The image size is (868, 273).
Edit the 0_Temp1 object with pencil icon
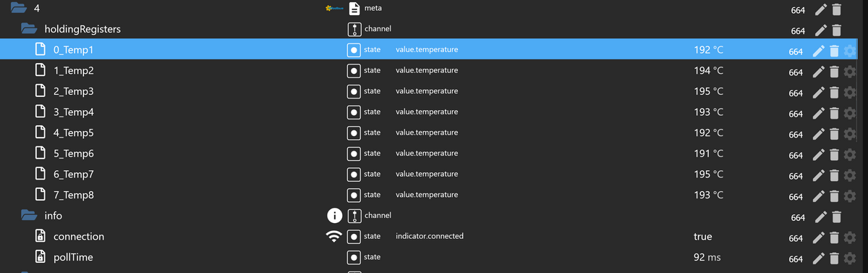[x=819, y=51]
